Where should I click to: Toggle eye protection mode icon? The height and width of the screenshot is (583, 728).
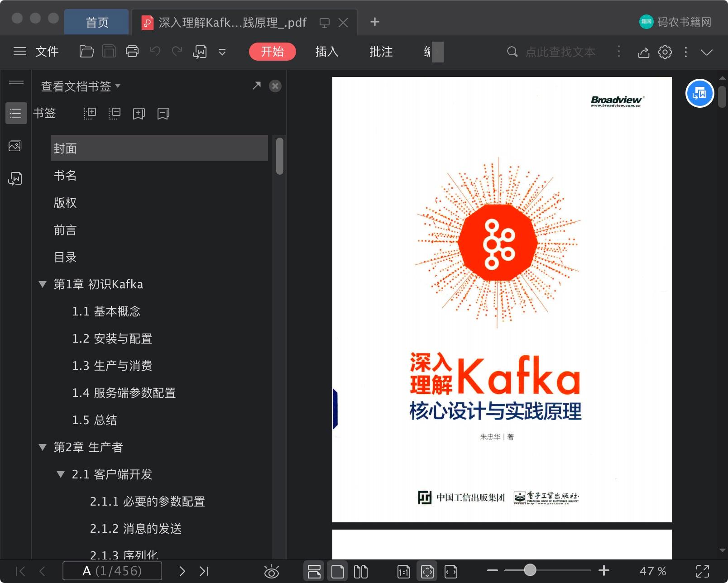click(272, 572)
